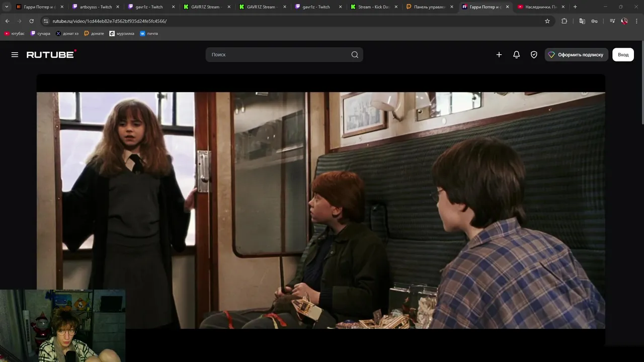Open the browser profile avatar
The image size is (644, 362).
pos(624,21)
